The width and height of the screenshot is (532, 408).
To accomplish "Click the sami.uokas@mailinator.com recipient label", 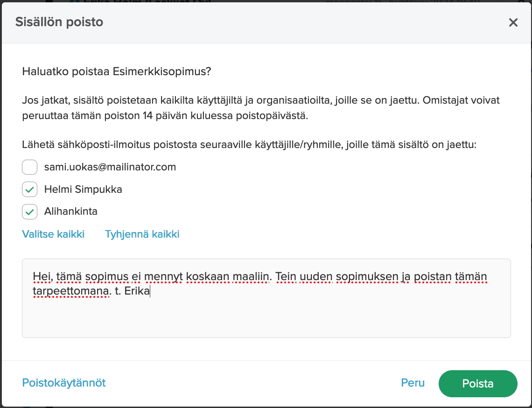I will tap(110, 167).
